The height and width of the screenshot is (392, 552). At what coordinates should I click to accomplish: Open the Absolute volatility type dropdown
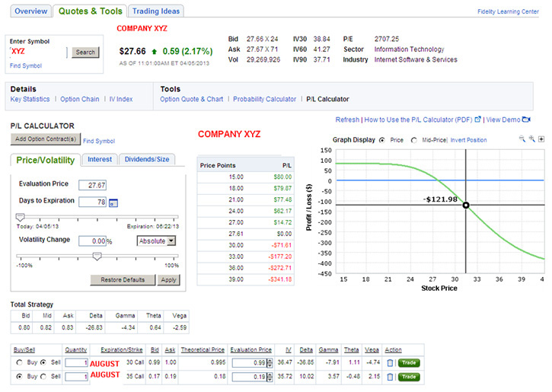(156, 241)
